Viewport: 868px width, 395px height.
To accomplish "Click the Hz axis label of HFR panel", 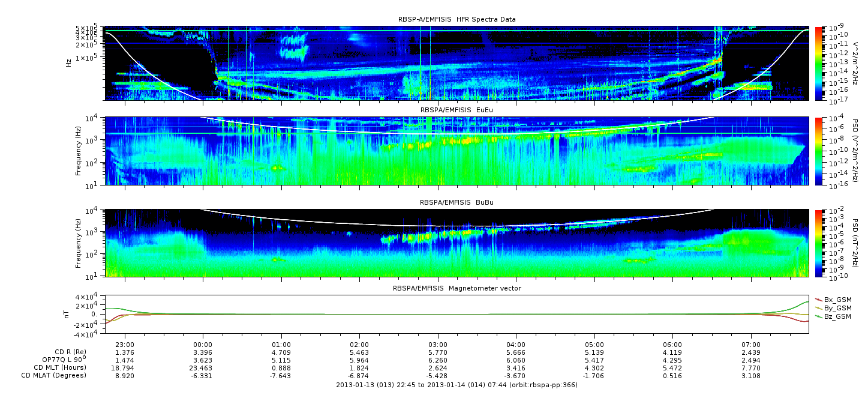I will [x=68, y=63].
